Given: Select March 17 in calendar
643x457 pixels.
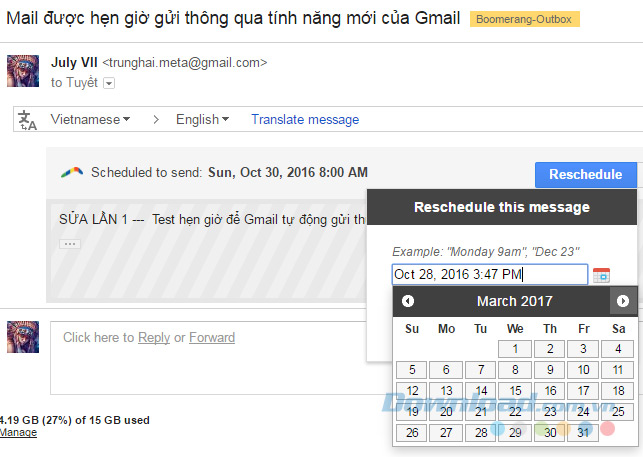Looking at the screenshot, I should click(583, 391).
